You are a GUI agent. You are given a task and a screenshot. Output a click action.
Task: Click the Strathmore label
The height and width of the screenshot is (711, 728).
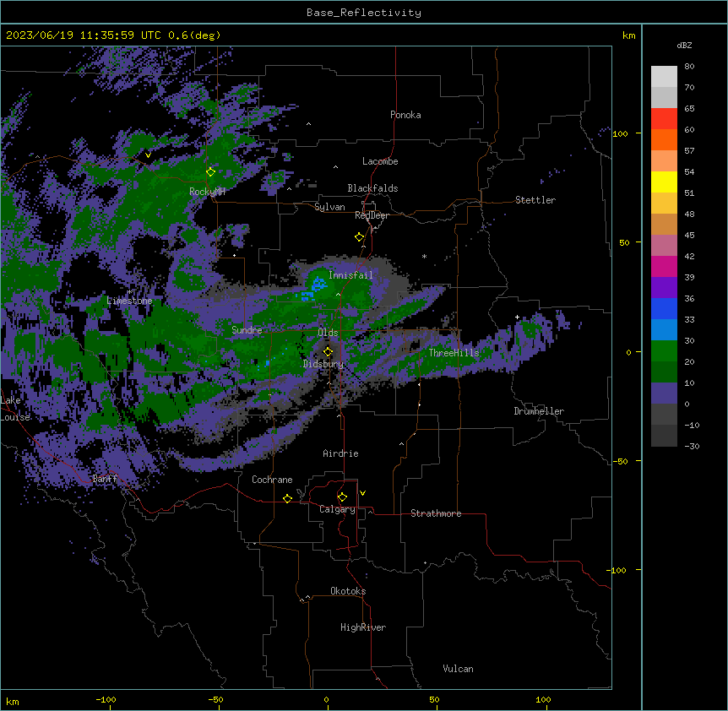tap(436, 513)
